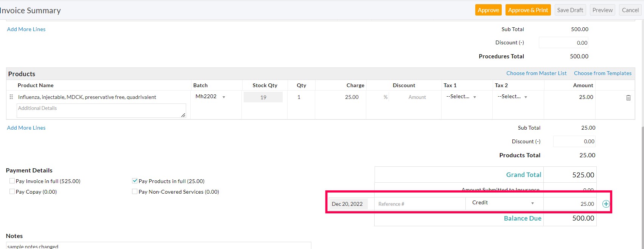This screenshot has width=644, height=249.
Task: Click Approve & Print
Action: 527,10
